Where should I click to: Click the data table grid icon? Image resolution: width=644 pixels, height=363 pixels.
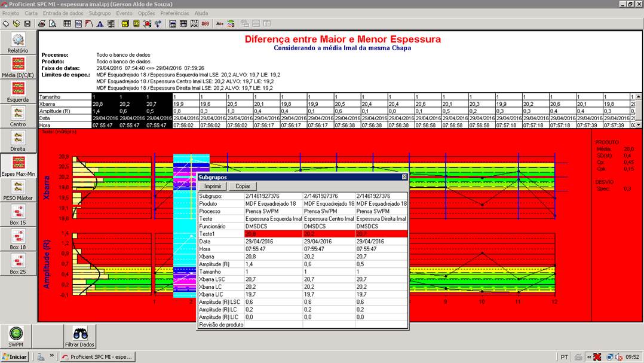point(68,24)
